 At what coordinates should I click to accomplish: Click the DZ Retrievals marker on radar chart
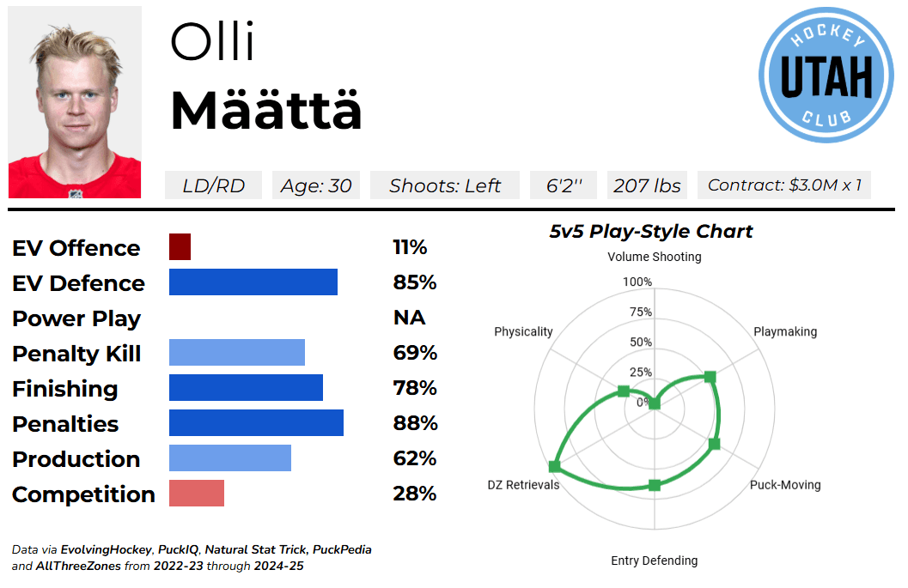[555, 466]
